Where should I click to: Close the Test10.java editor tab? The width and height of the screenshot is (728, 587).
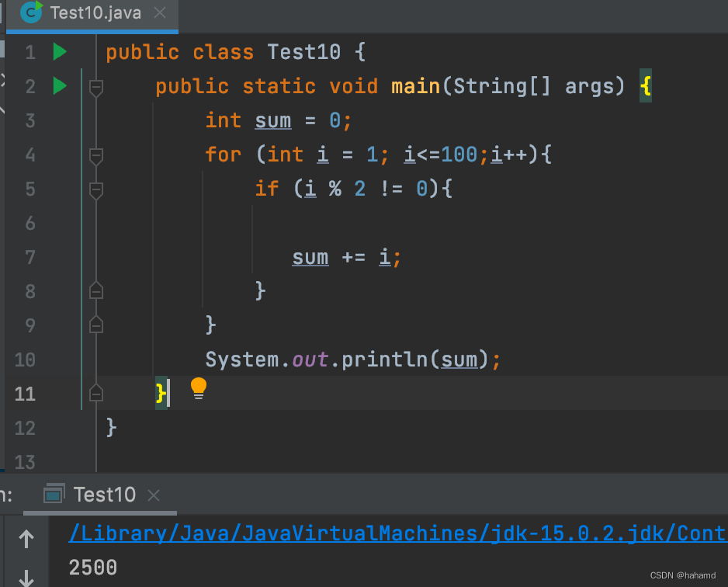click(x=160, y=13)
